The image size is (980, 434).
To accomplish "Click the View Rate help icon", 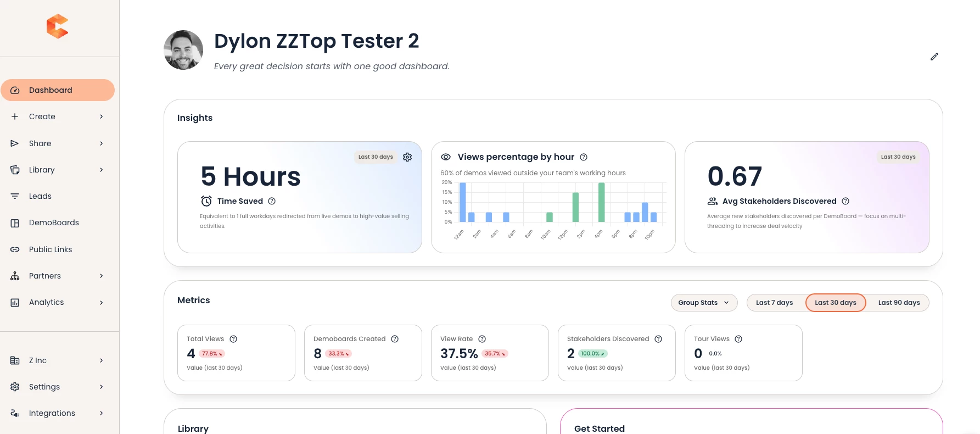I will [482, 339].
